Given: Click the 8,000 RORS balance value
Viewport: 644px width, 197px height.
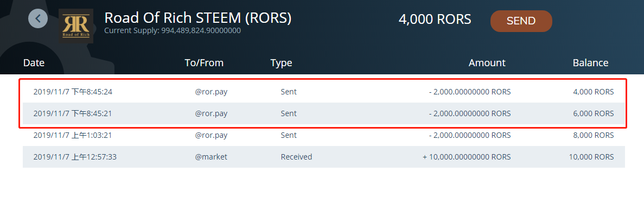Looking at the screenshot, I should coord(594,135).
